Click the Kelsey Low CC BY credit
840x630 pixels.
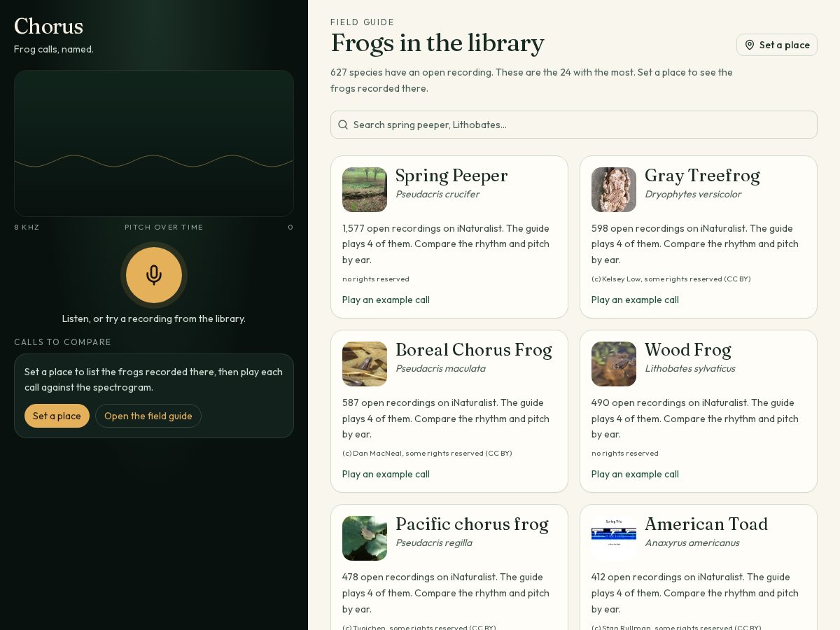[671, 279]
